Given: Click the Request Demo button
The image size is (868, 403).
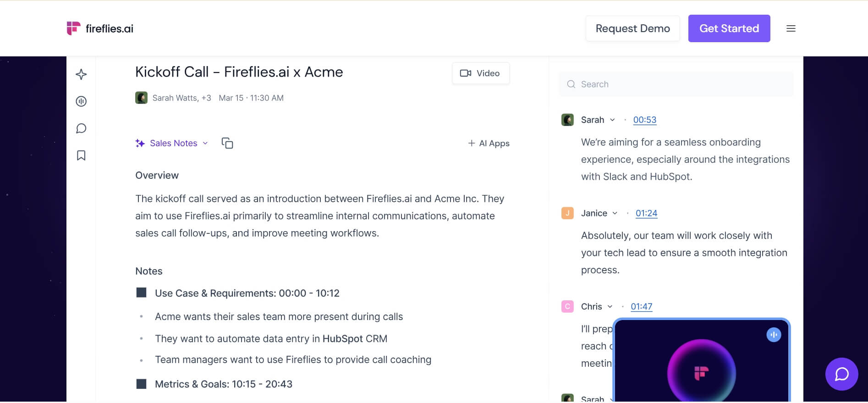Looking at the screenshot, I should point(632,28).
